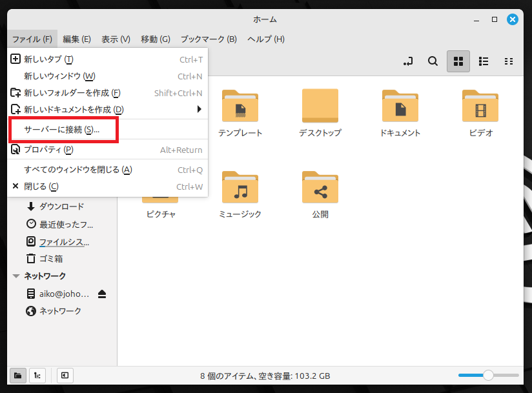Open the 編集 (E) menu

click(x=77, y=39)
